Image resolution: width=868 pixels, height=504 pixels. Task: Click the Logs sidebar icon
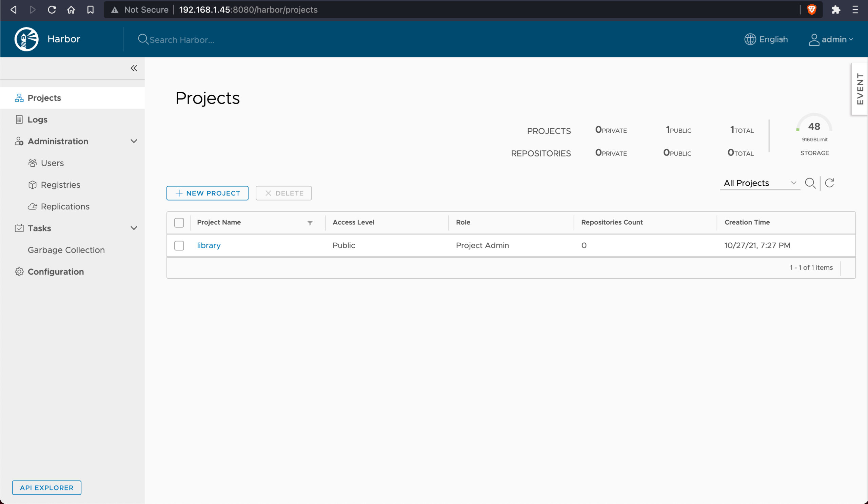click(19, 119)
